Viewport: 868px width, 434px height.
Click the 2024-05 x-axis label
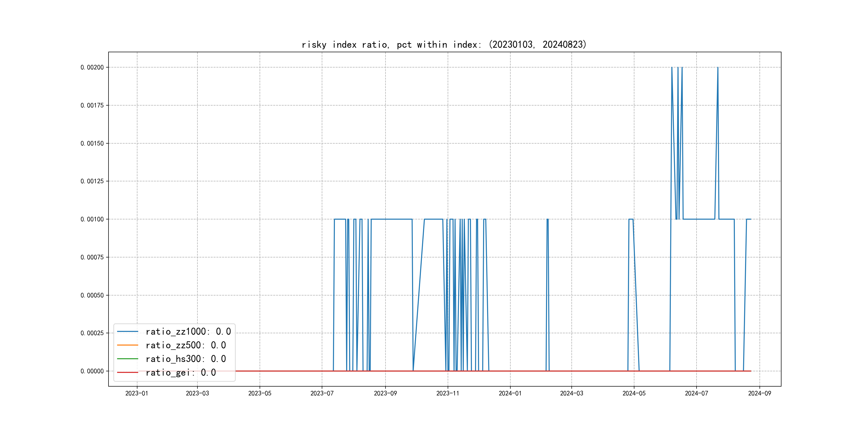(634, 393)
